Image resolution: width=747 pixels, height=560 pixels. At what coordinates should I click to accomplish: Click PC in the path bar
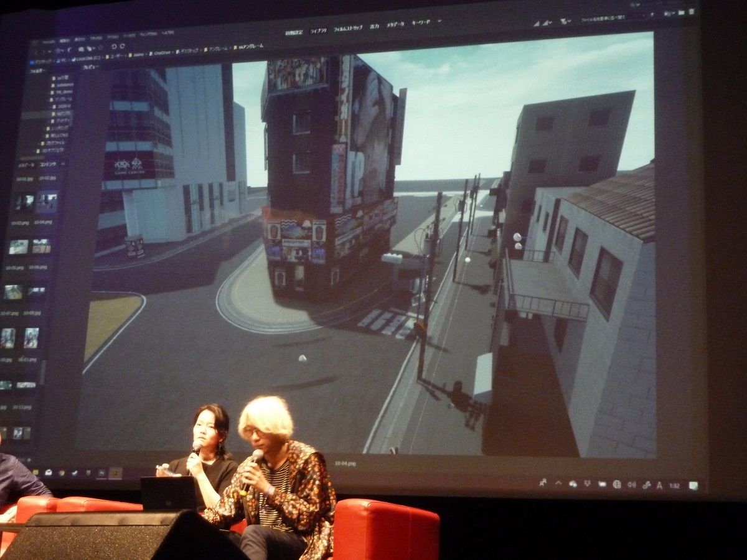pyautogui.click(x=63, y=60)
